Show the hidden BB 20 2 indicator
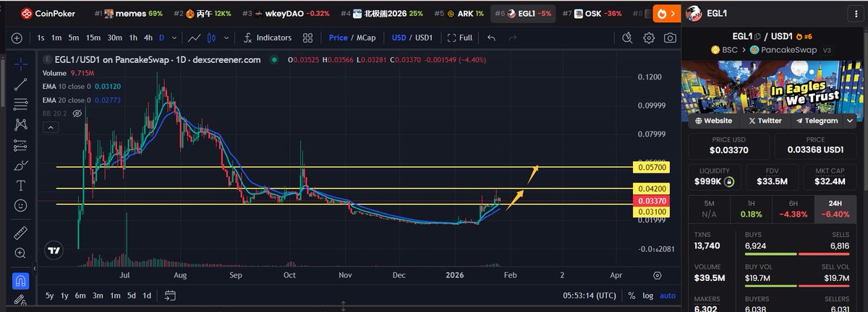868x312 pixels. (77, 113)
